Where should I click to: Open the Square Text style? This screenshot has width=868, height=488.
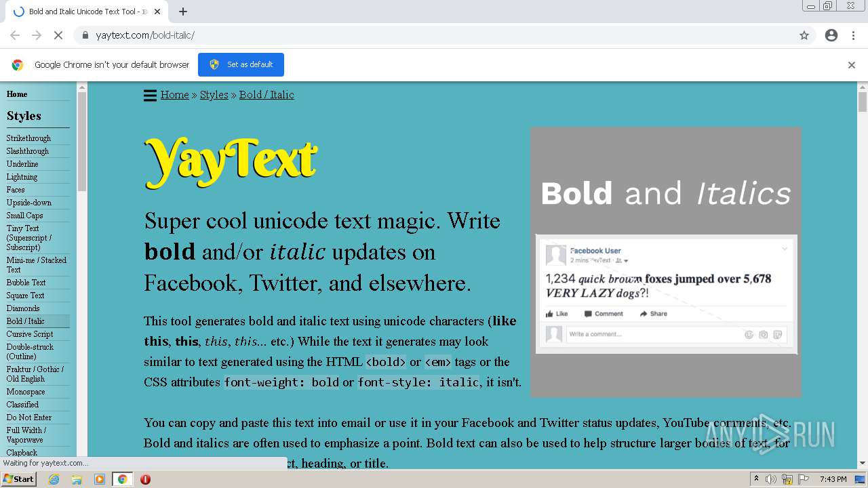click(26, 296)
